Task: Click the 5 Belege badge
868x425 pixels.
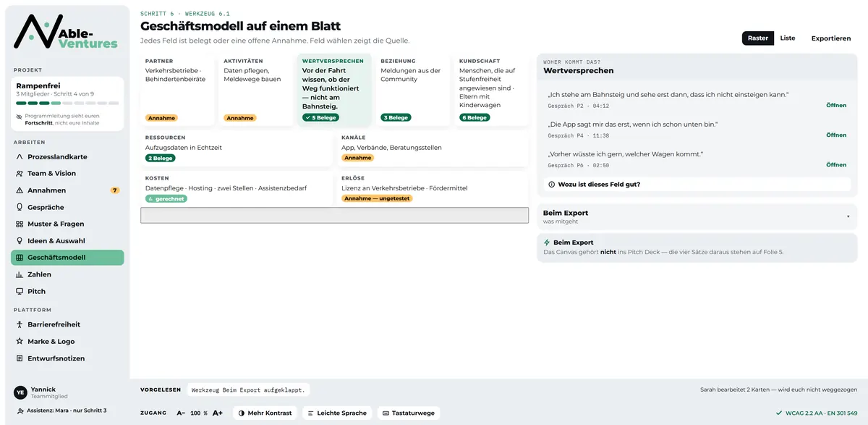Action: click(320, 117)
